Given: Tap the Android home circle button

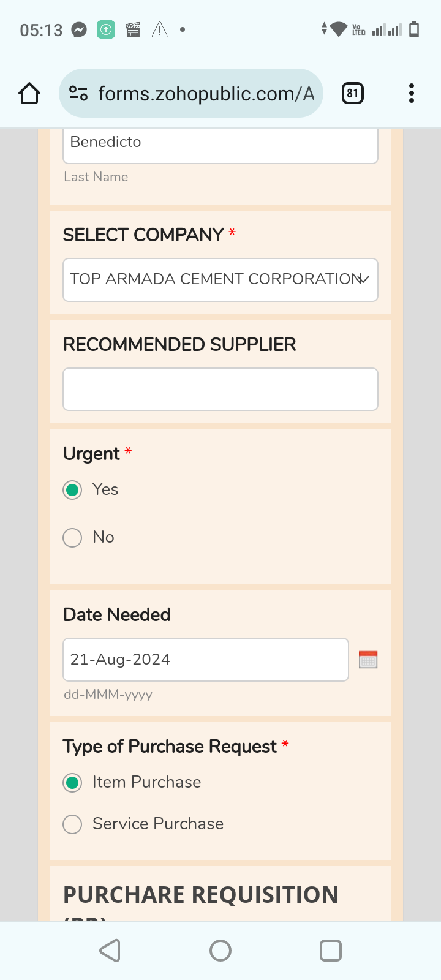Looking at the screenshot, I should [221, 951].
